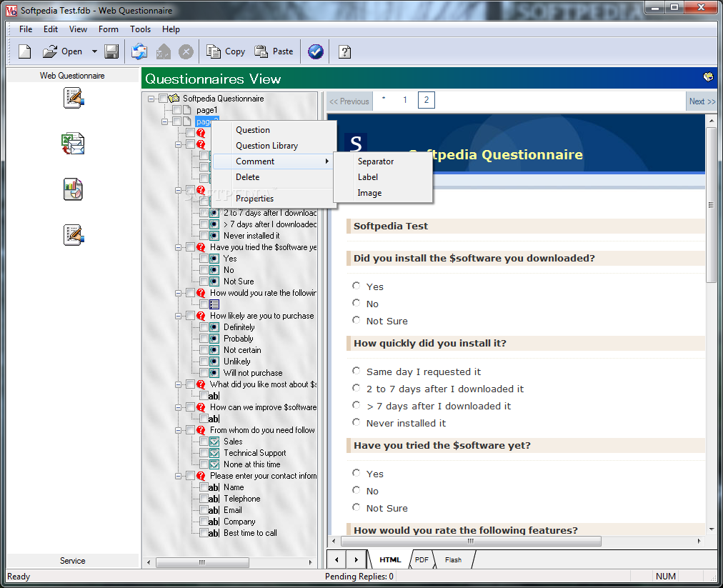Click the Next >> page button

click(x=702, y=101)
